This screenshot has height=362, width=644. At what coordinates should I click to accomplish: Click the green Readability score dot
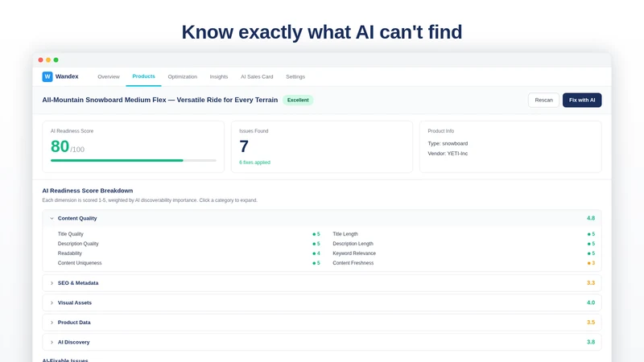314,253
